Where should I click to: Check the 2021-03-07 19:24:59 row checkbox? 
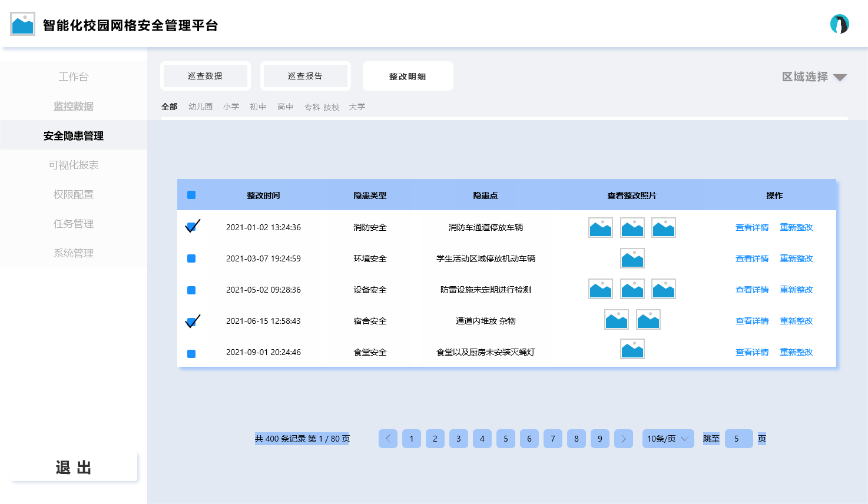[x=191, y=258]
